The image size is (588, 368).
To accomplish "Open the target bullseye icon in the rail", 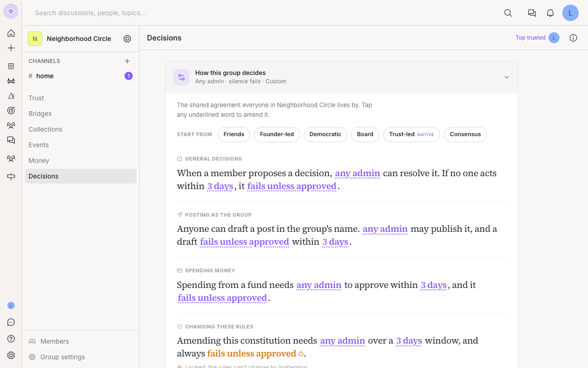I will tap(11, 110).
